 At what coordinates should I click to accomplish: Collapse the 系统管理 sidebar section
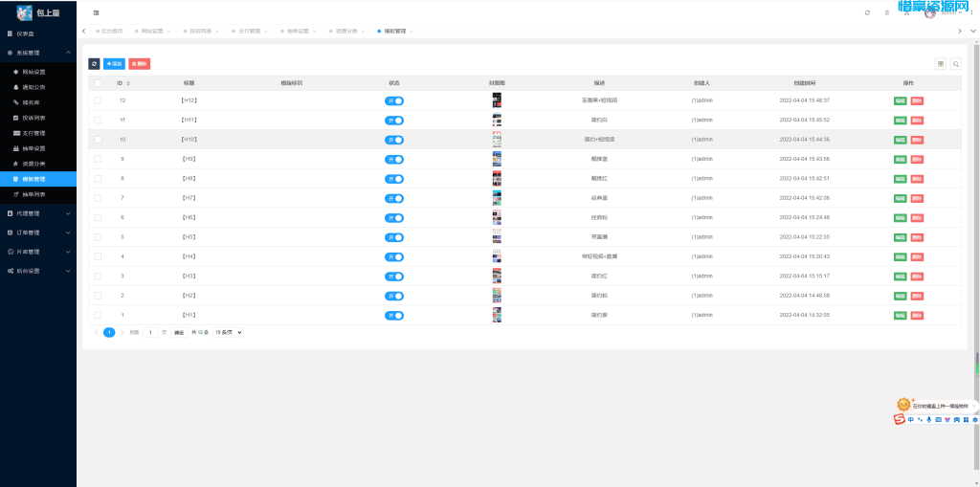tap(38, 53)
